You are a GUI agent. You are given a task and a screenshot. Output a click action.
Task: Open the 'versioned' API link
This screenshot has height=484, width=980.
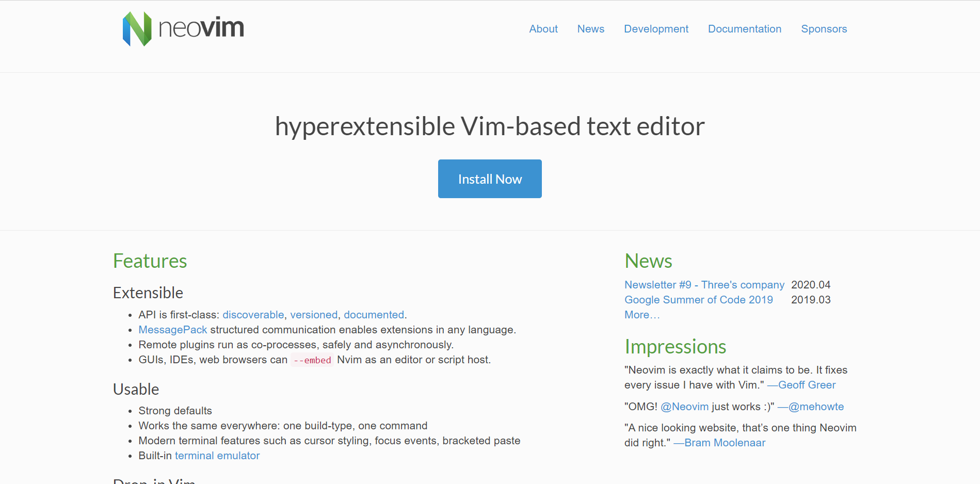click(x=313, y=315)
